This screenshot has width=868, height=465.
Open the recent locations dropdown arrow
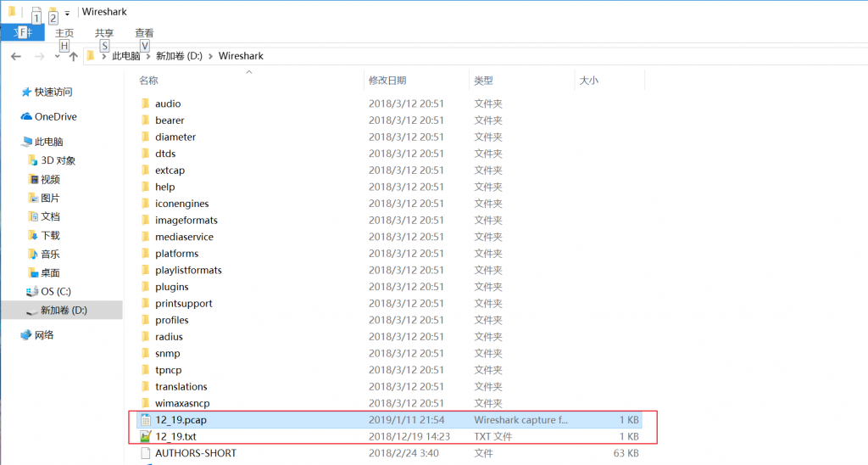57,56
